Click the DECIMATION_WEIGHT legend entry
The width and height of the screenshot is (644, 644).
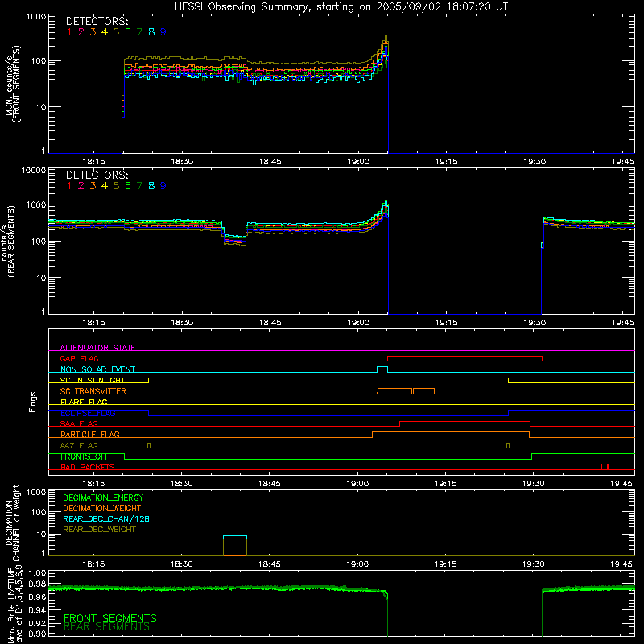[102, 508]
